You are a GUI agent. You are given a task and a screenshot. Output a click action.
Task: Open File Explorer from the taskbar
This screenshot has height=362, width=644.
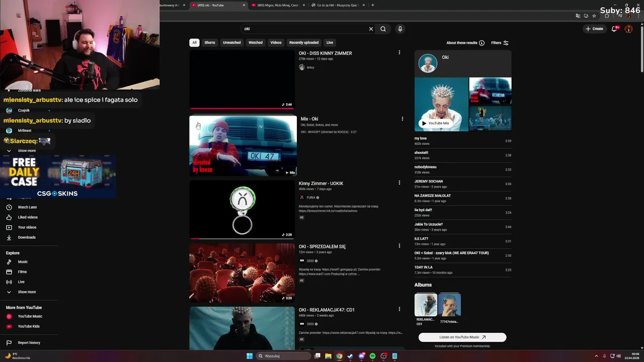pyautogui.click(x=328, y=356)
